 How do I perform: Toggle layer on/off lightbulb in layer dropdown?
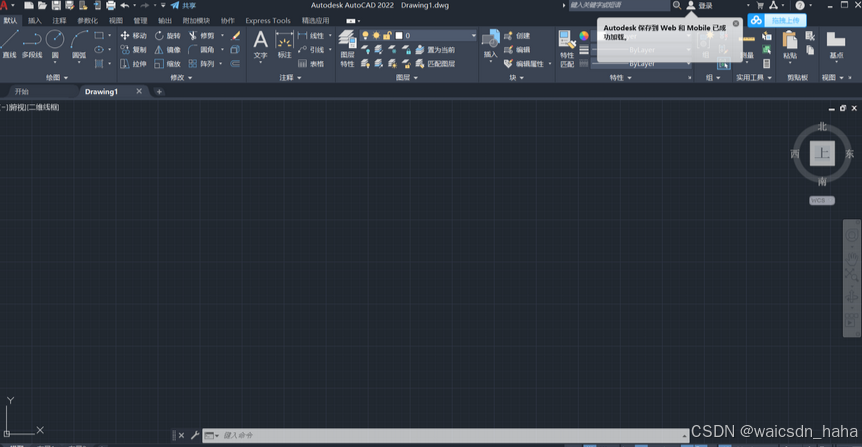(365, 35)
